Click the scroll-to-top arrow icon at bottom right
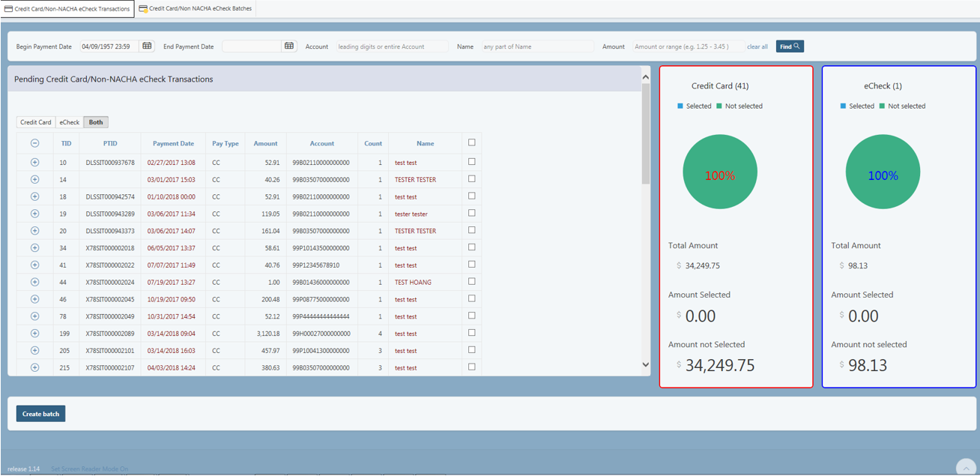 965,466
